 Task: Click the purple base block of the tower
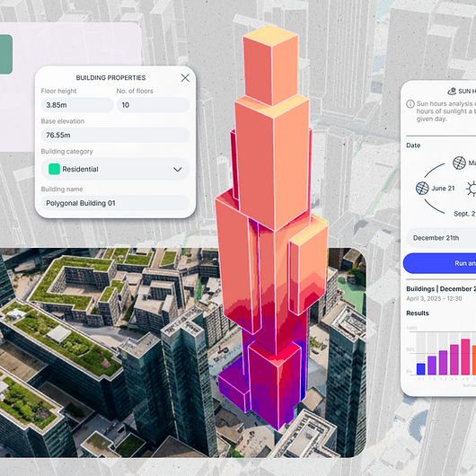pos(234,385)
